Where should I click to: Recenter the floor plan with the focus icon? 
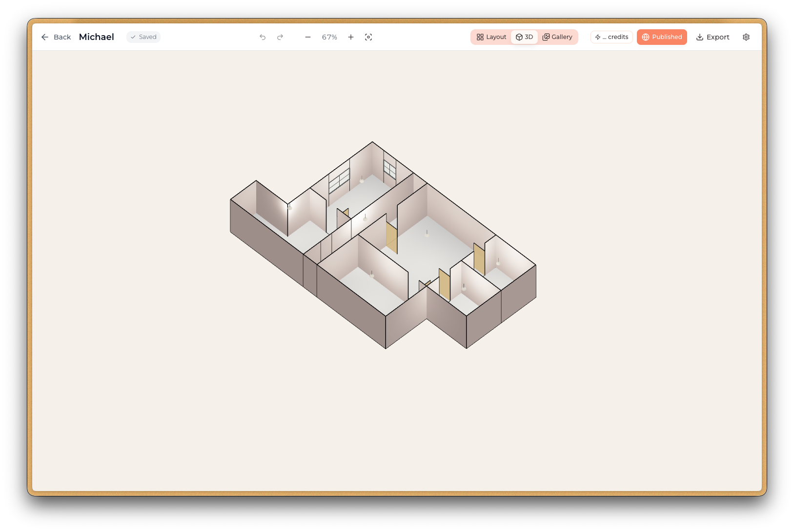click(x=368, y=37)
